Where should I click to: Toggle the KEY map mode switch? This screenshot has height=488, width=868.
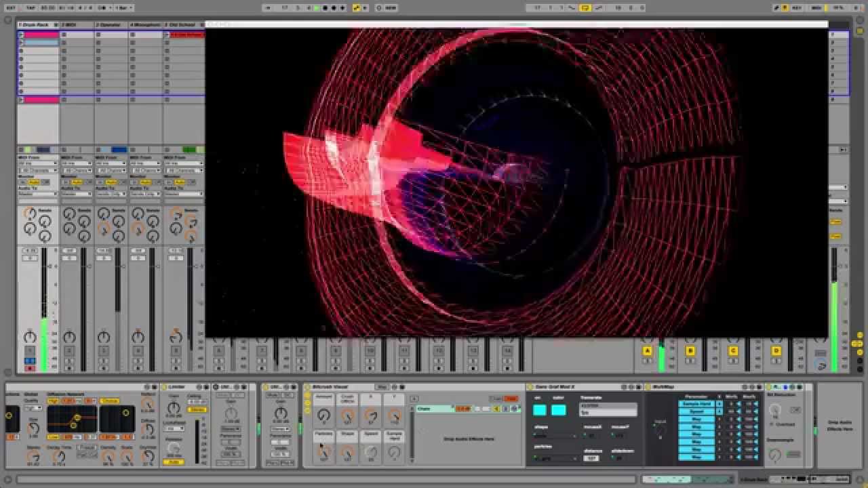[x=796, y=7]
